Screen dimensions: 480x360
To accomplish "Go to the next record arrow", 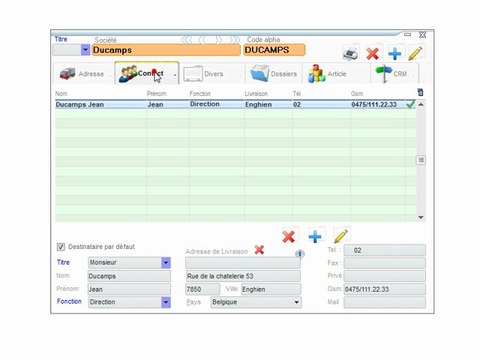I will tap(219, 40).
